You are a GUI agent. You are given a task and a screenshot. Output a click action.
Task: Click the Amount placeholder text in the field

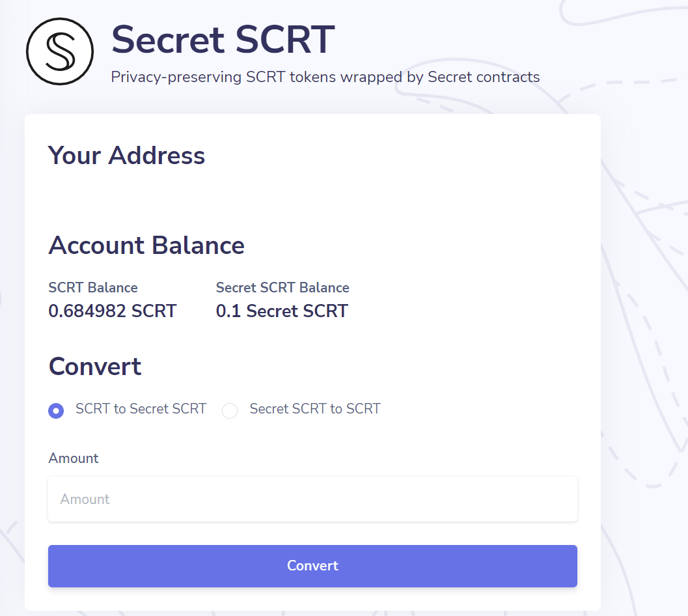click(85, 499)
